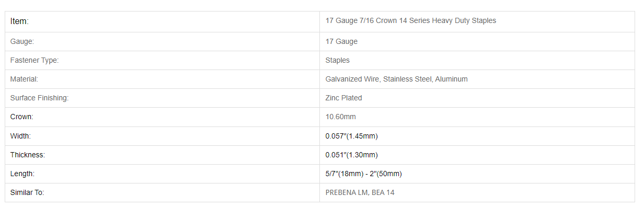Select the width value 0.057"(1.45mm)
The width and height of the screenshot is (644, 207).
(352, 136)
